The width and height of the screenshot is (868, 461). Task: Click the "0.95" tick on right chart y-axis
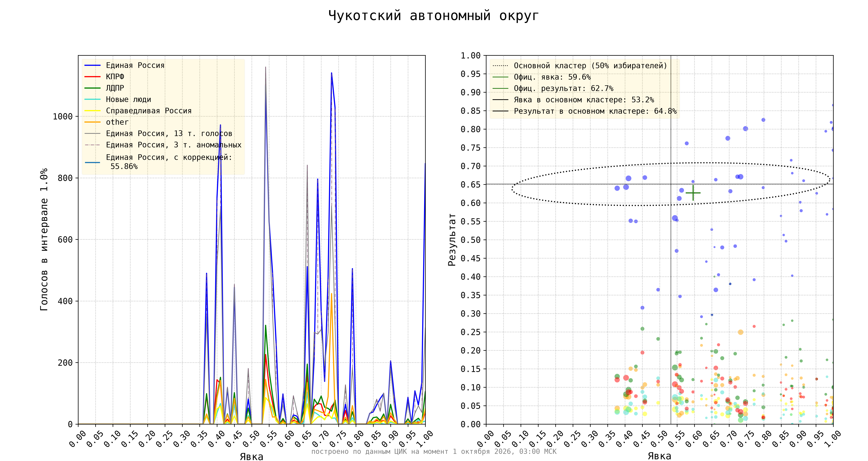tap(470, 74)
